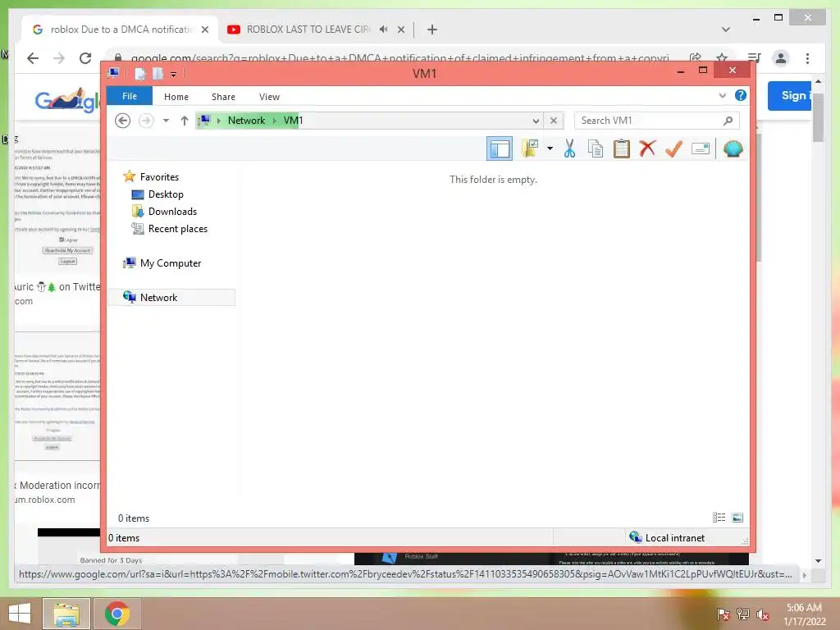Click the Properties quick access icon
Screen dimensions: 840x630
coord(139,73)
